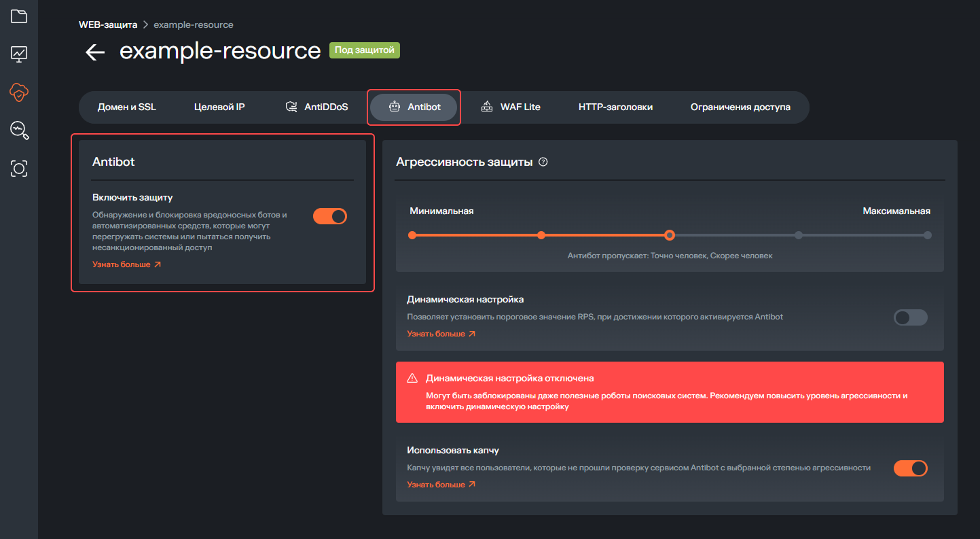The height and width of the screenshot is (539, 980).
Task: Toggle the Включить защиту switch
Action: [330, 216]
